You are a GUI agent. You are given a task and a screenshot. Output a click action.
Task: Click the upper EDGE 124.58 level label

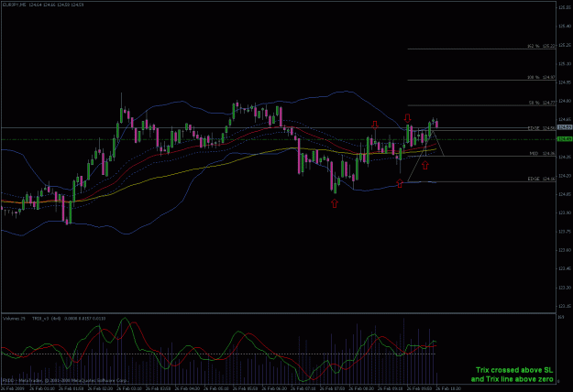[542, 128]
